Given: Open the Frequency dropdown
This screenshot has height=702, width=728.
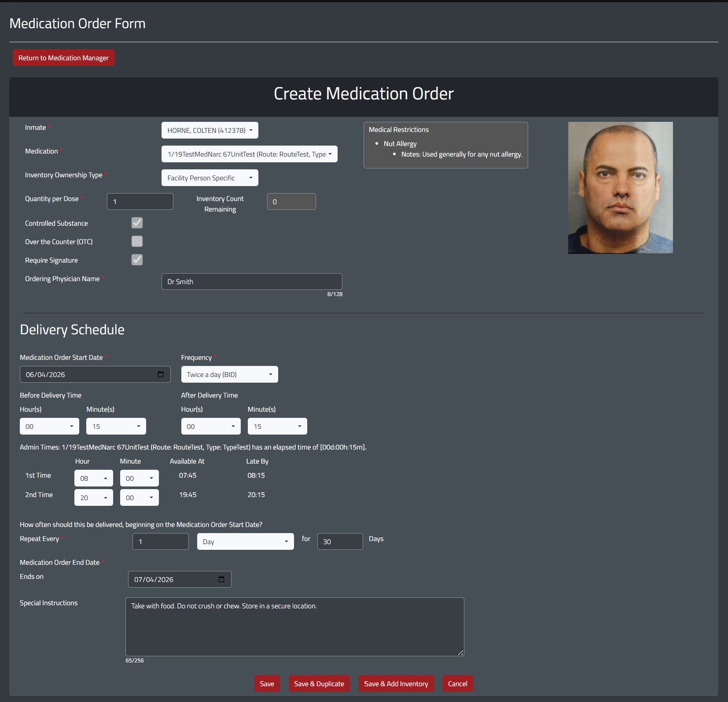Looking at the screenshot, I should coord(229,374).
